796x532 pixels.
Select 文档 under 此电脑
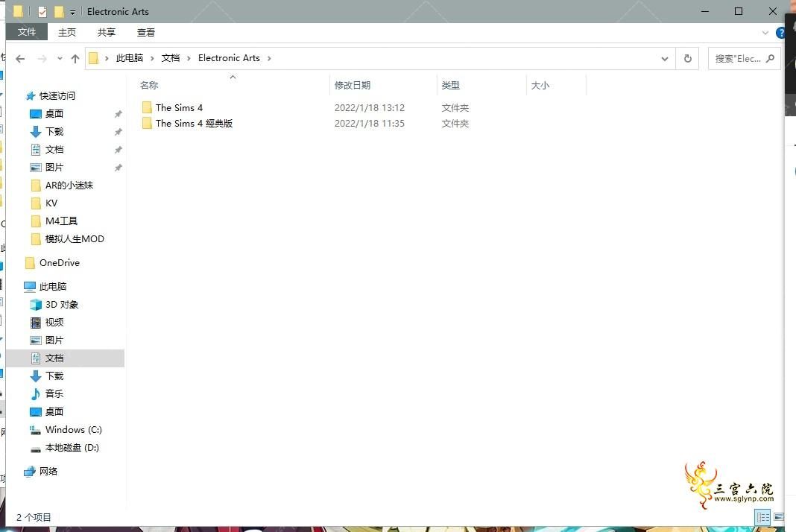tap(54, 358)
